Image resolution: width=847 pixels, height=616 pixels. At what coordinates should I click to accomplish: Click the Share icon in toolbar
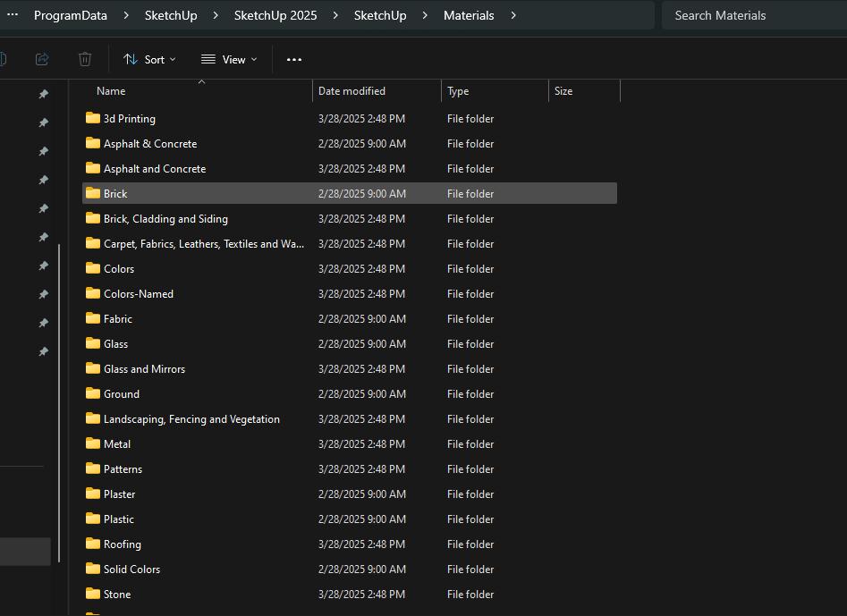pos(42,59)
